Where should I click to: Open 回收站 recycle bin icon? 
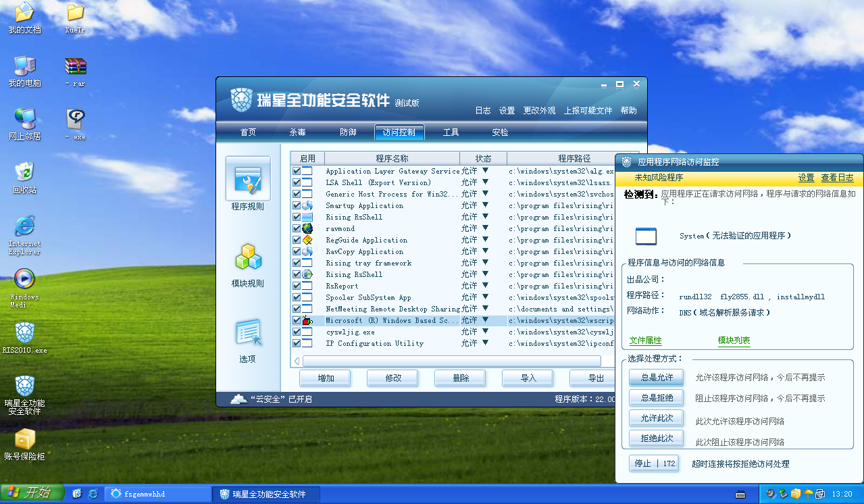(x=24, y=172)
